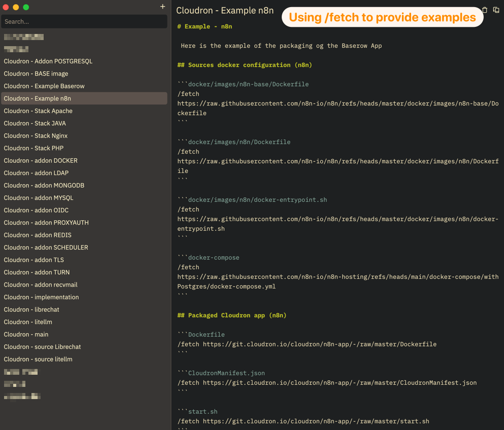The width and height of the screenshot is (504, 430).
Task: Click the withPostgres docker-compose.yml URL
Action: tap(338, 281)
